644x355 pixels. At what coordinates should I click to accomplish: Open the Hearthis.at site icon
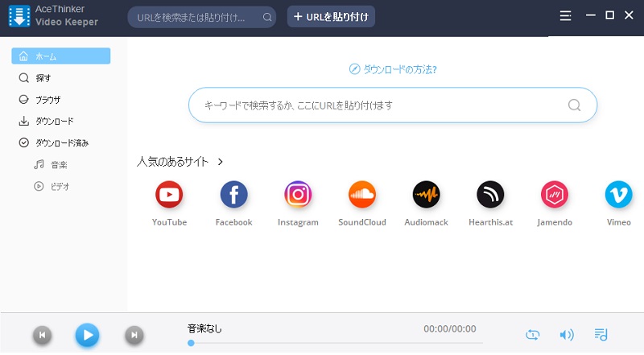(490, 194)
